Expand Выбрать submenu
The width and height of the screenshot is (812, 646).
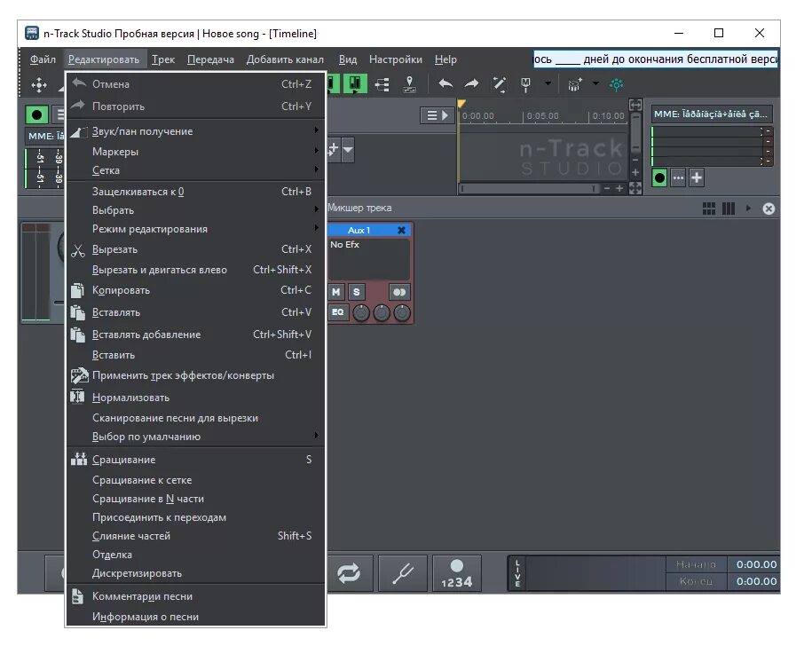(x=196, y=210)
